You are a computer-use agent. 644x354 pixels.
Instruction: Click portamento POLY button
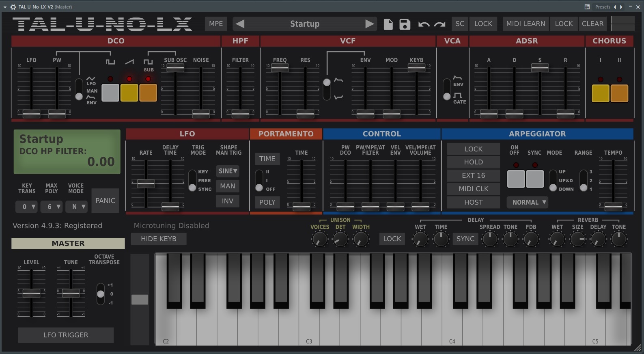click(x=267, y=202)
